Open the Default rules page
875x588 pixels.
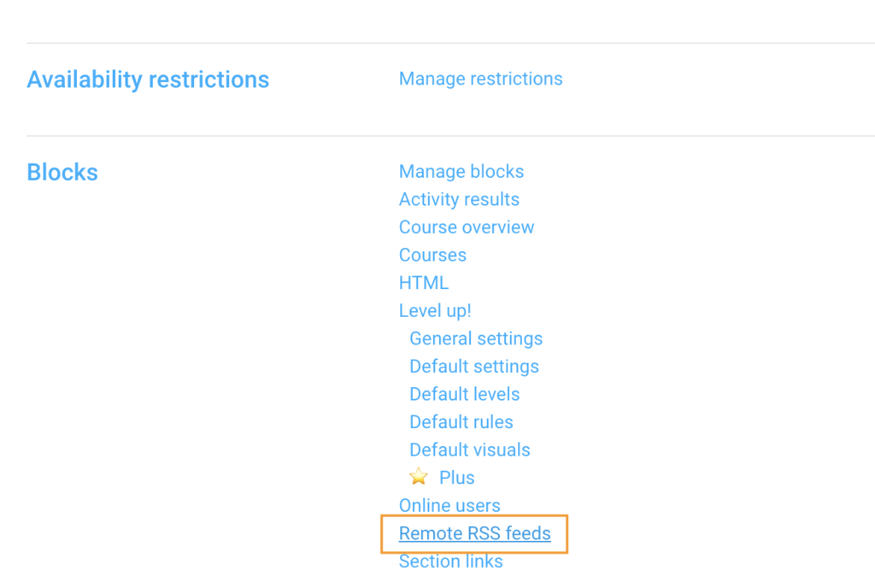[x=461, y=421]
